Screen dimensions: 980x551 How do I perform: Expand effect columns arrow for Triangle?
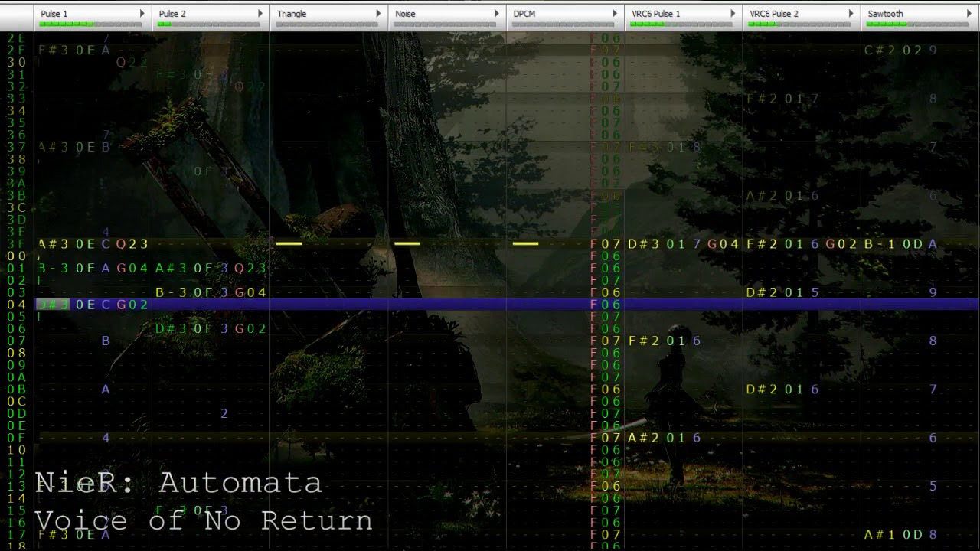(x=378, y=14)
